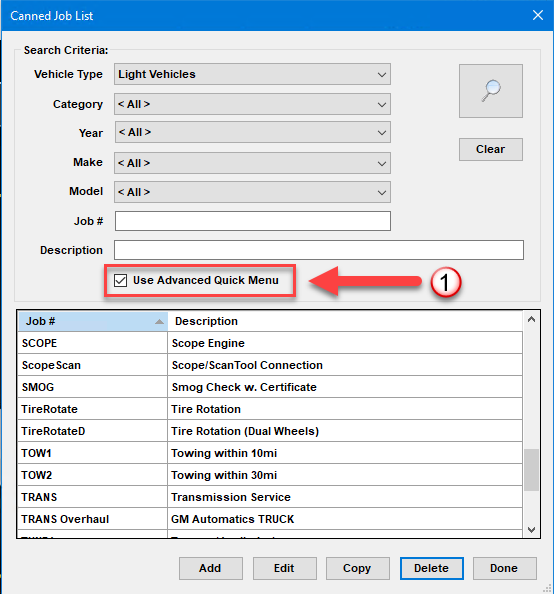Sort by the Job # column header
Image resolution: width=554 pixels, height=594 pixels.
point(93,321)
